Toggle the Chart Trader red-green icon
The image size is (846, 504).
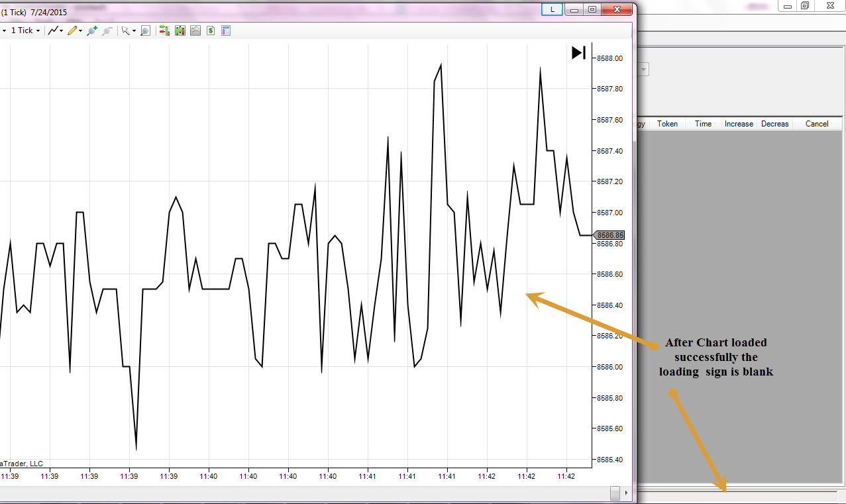[x=164, y=30]
